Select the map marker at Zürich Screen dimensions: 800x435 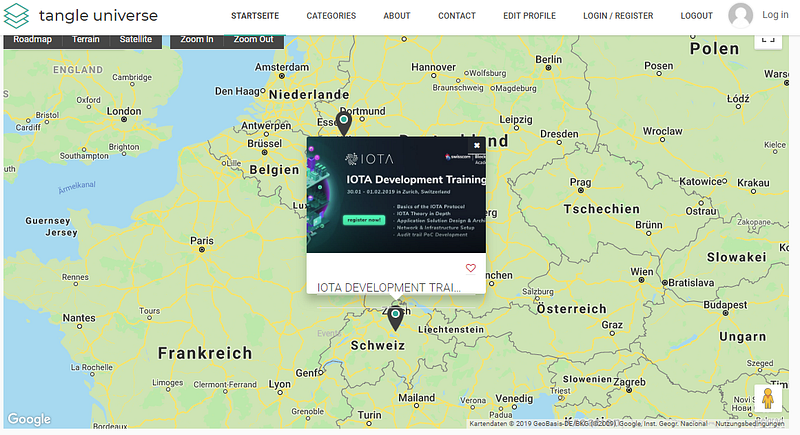tap(395, 318)
